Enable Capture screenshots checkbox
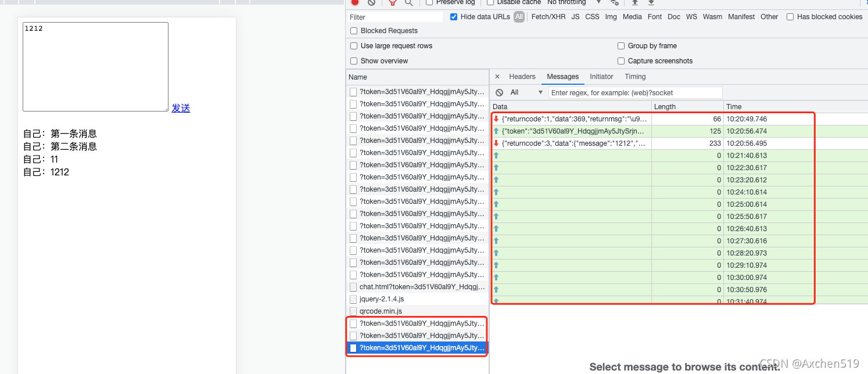Image resolution: width=868 pixels, height=374 pixels. coord(621,61)
